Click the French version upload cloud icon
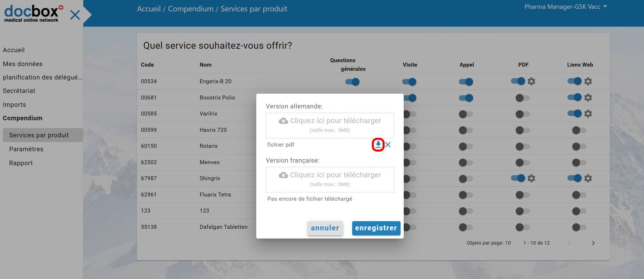 point(283,175)
